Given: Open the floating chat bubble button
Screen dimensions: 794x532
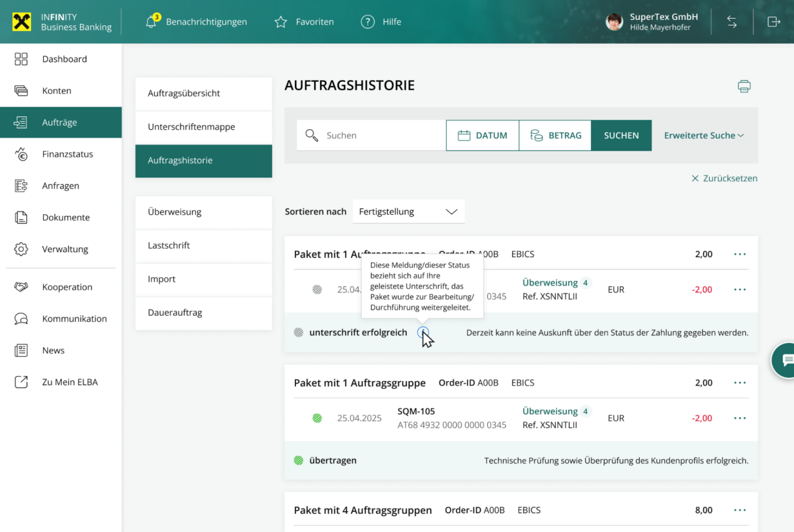Looking at the screenshot, I should pos(786,360).
